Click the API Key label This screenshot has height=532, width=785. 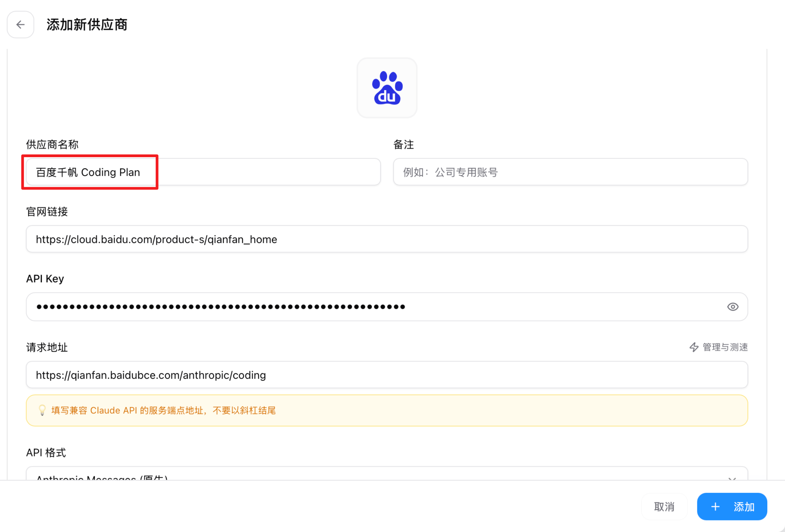click(x=45, y=279)
